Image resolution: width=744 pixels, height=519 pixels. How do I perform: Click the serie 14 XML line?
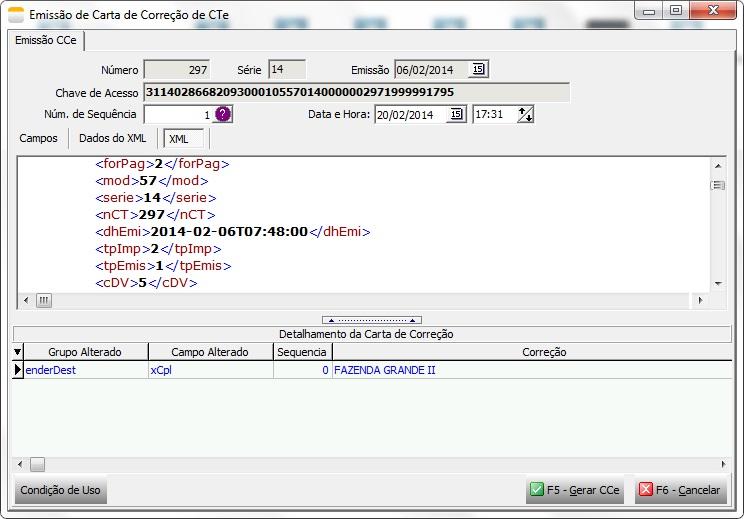point(156,197)
